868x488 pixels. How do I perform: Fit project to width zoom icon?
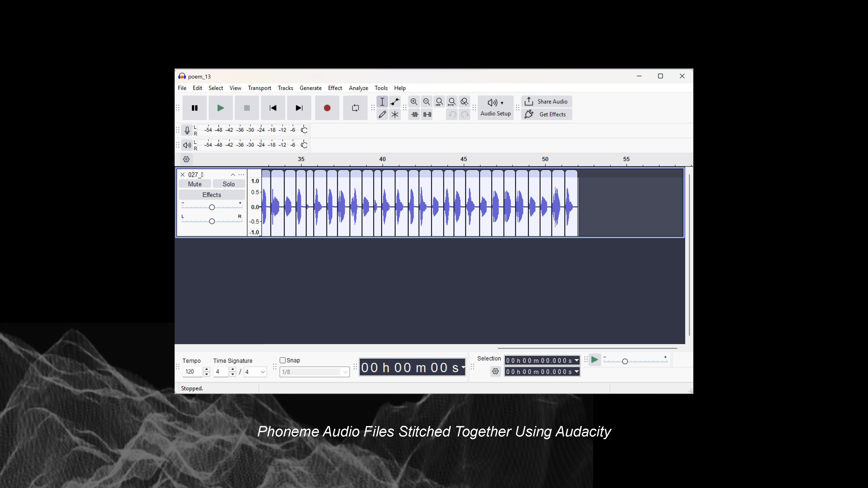coord(452,102)
